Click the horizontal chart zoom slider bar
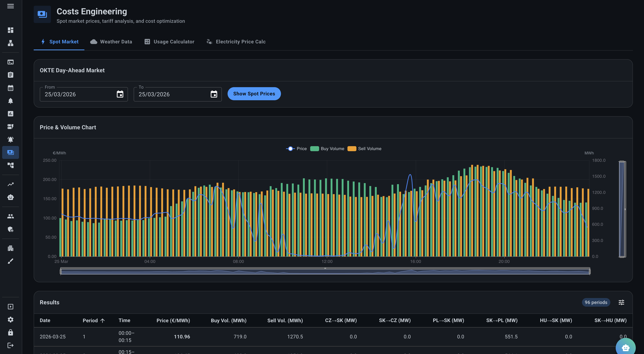 pyautogui.click(x=325, y=272)
